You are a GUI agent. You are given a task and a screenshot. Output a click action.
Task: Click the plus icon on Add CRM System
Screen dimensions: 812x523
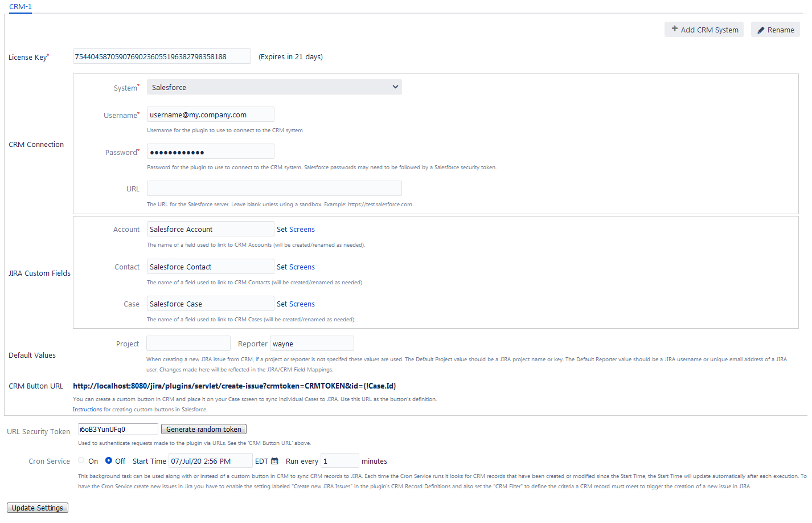(x=674, y=29)
